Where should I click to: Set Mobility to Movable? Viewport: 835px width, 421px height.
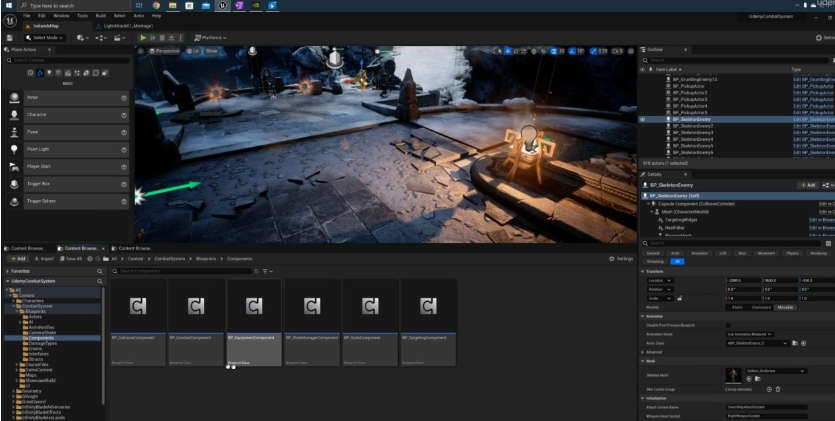pos(785,308)
